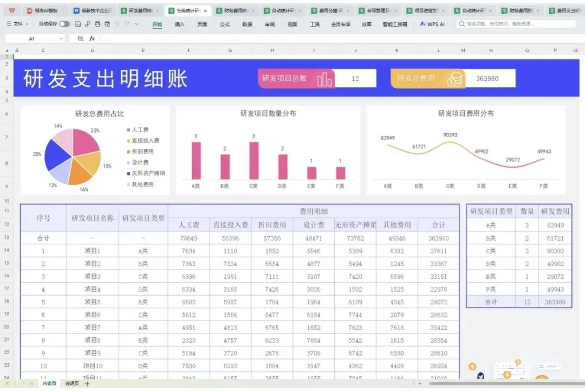Screen dimensions: 585x392
Task: Click the 研发项目数量分布 bar chart
Action: 268,150
